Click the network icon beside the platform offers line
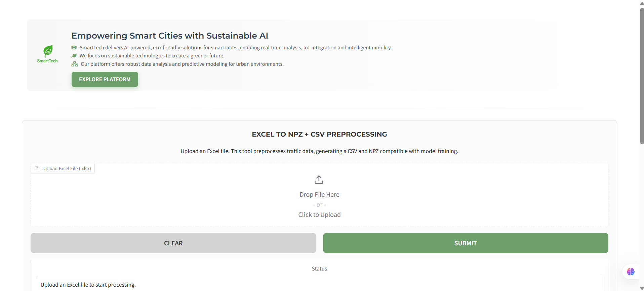This screenshot has width=644, height=291. 75,64
